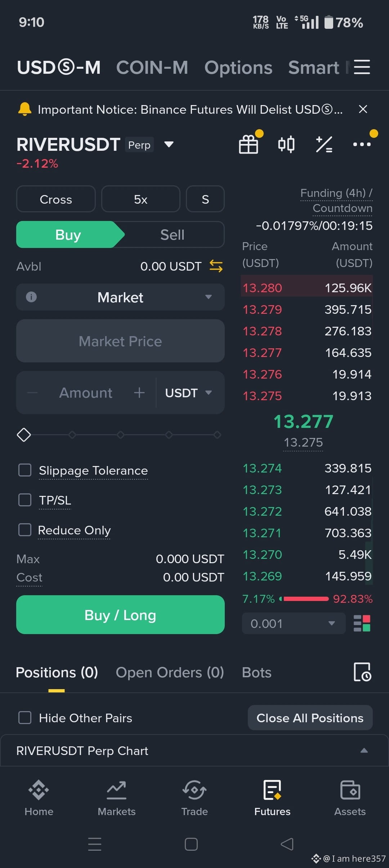Go to the Assets wallet tab
Screen dimensions: 389x868
click(x=350, y=798)
